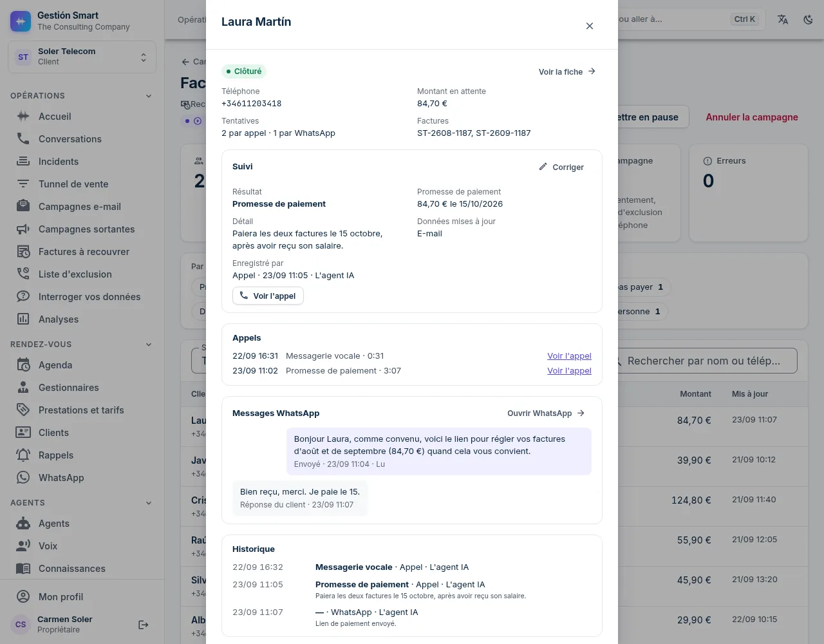This screenshot has height=644, width=824.
Task: Click the Factures à recouvrer icon
Action: pos(23,252)
